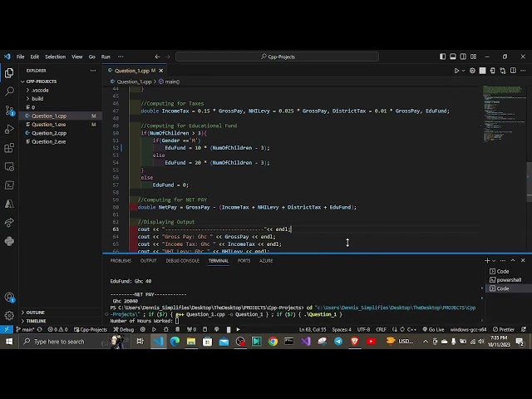
Task: Toggle the primary side bar layout
Action: (x=442, y=57)
